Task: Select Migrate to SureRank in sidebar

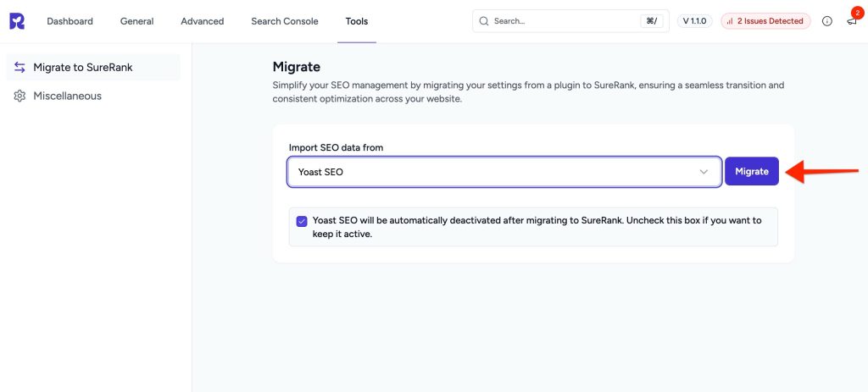Action: coord(93,68)
